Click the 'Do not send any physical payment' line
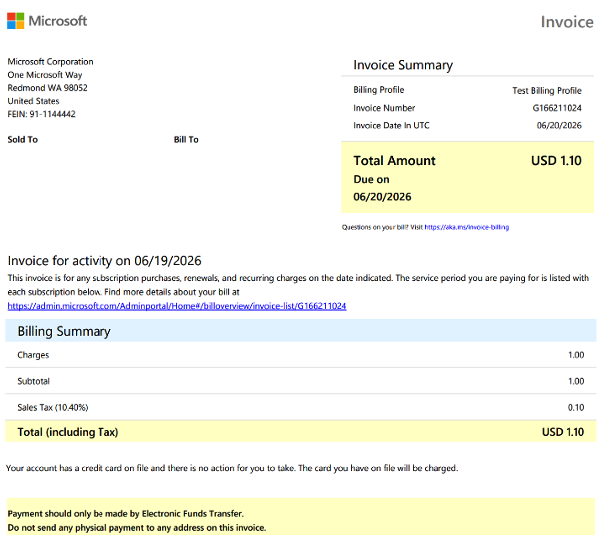This screenshot has height=546, width=610. (137, 528)
